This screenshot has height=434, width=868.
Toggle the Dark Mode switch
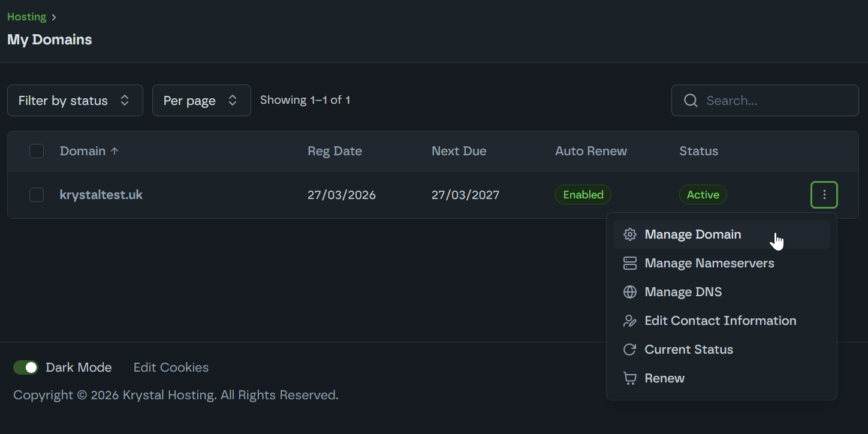point(26,367)
